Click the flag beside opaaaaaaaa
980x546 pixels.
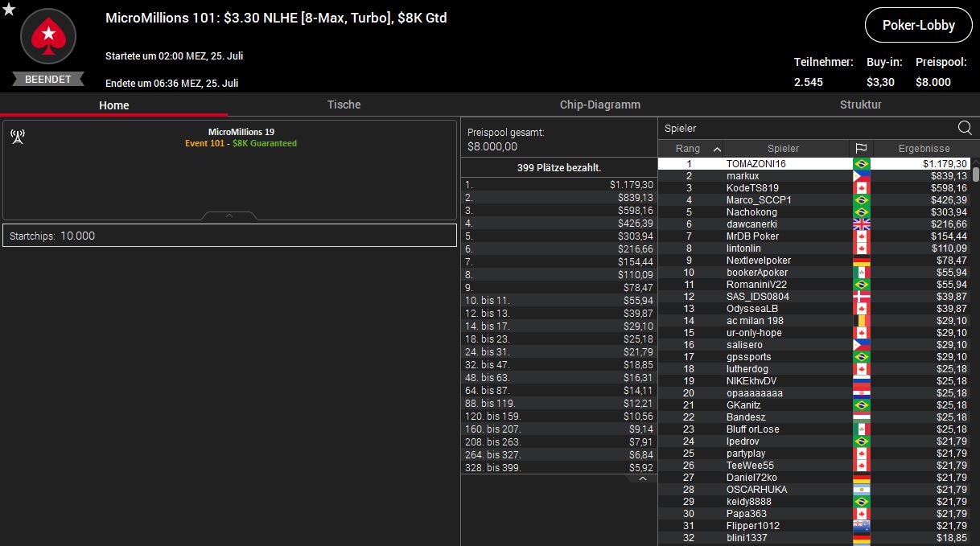point(861,393)
